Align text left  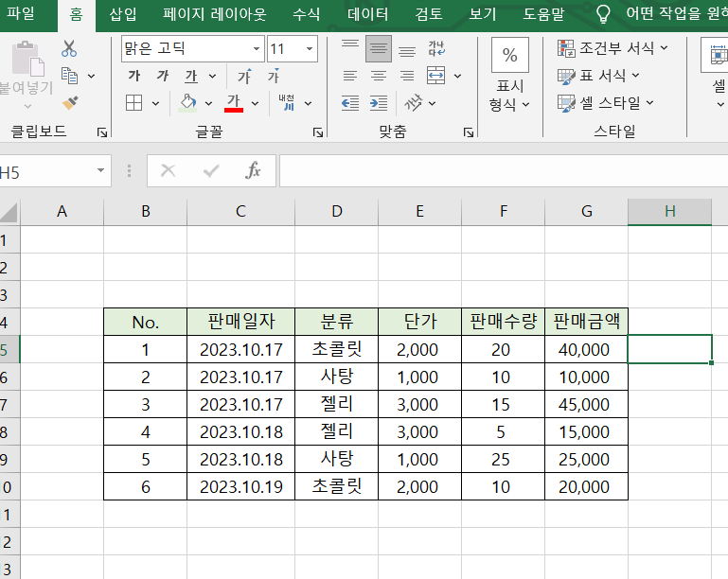click(x=350, y=76)
